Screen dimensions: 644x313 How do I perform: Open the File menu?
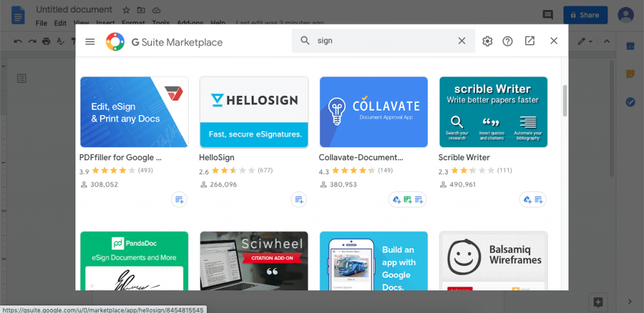[41, 23]
